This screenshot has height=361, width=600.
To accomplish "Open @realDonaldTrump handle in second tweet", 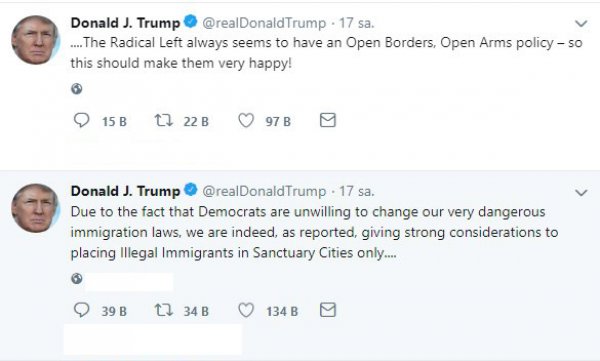I will [264, 191].
